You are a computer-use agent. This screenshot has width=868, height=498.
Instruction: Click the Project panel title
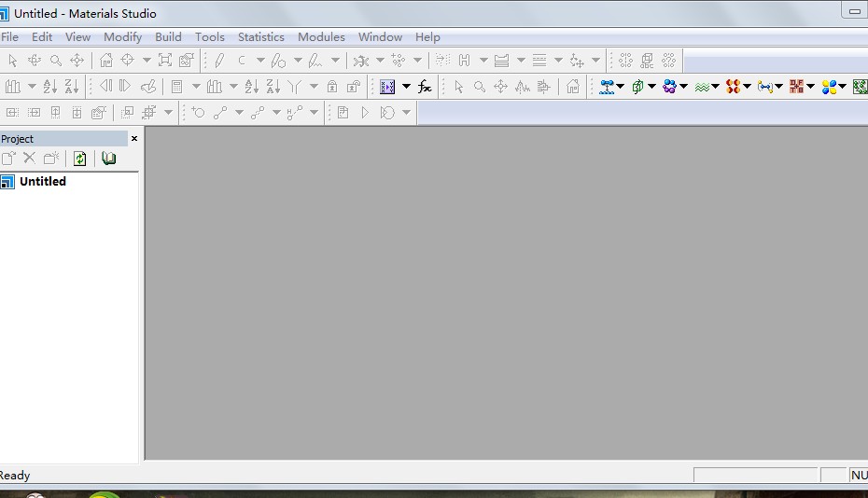pyautogui.click(x=17, y=139)
